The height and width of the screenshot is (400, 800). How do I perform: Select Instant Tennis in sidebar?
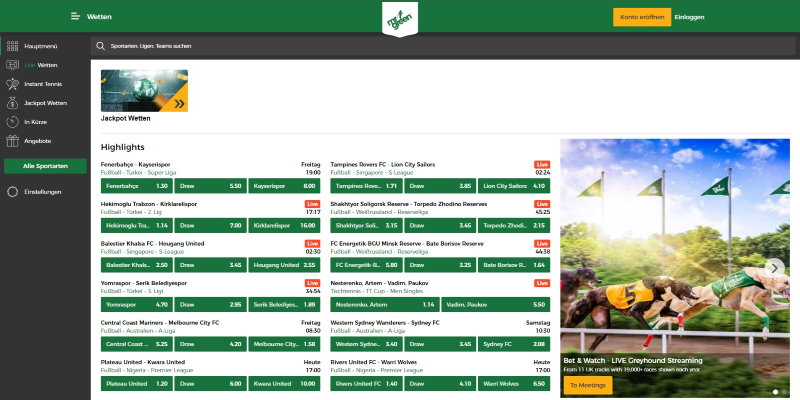[45, 84]
